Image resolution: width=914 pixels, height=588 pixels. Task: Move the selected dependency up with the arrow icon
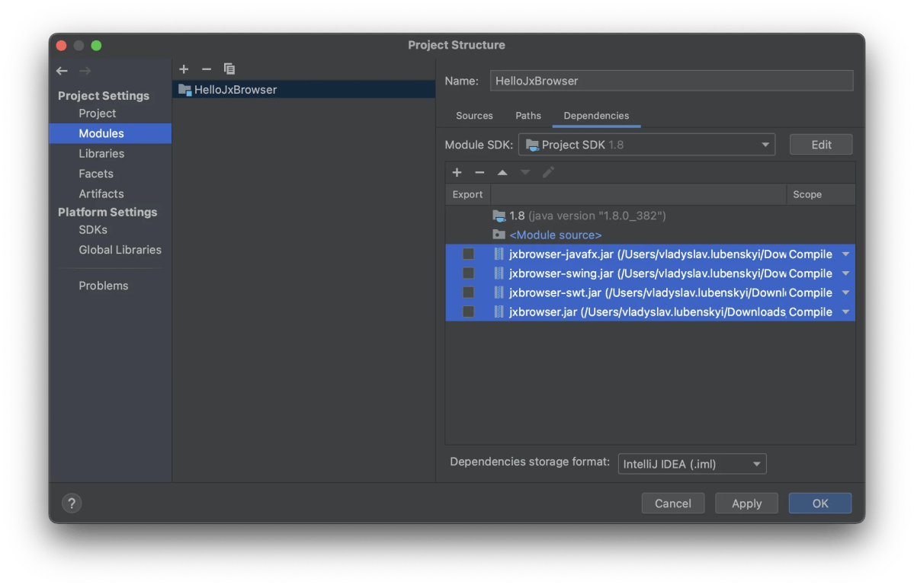click(502, 172)
